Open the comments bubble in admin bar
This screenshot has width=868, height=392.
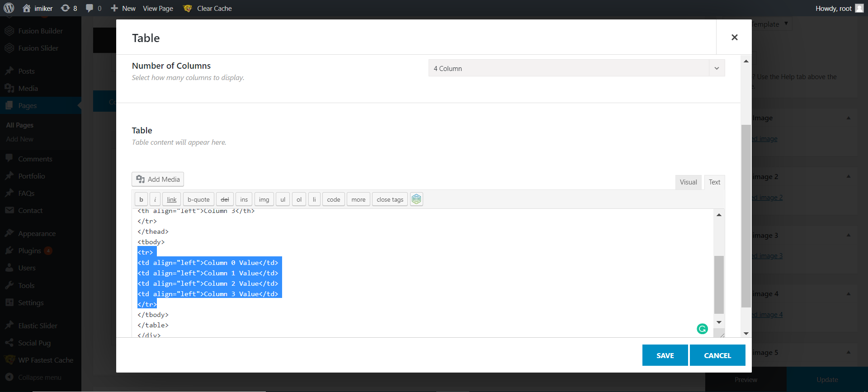point(94,8)
